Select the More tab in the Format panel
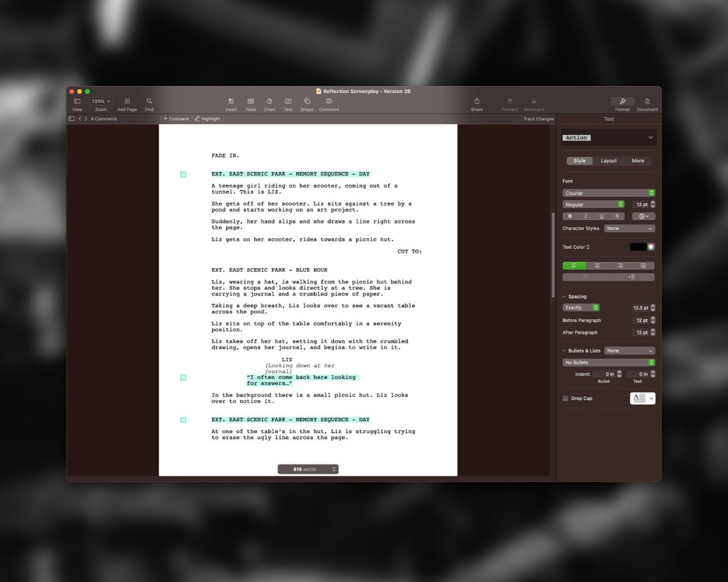Screen dimensions: 728x582 (637, 160)
